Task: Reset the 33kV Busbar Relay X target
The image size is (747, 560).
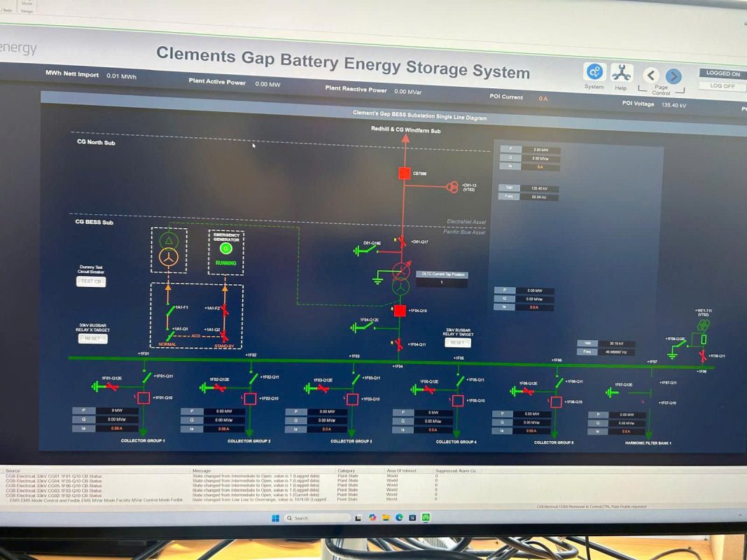Action: tap(92, 339)
